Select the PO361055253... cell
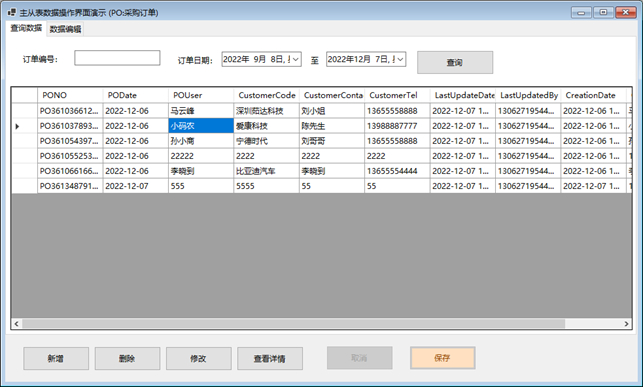 point(70,156)
